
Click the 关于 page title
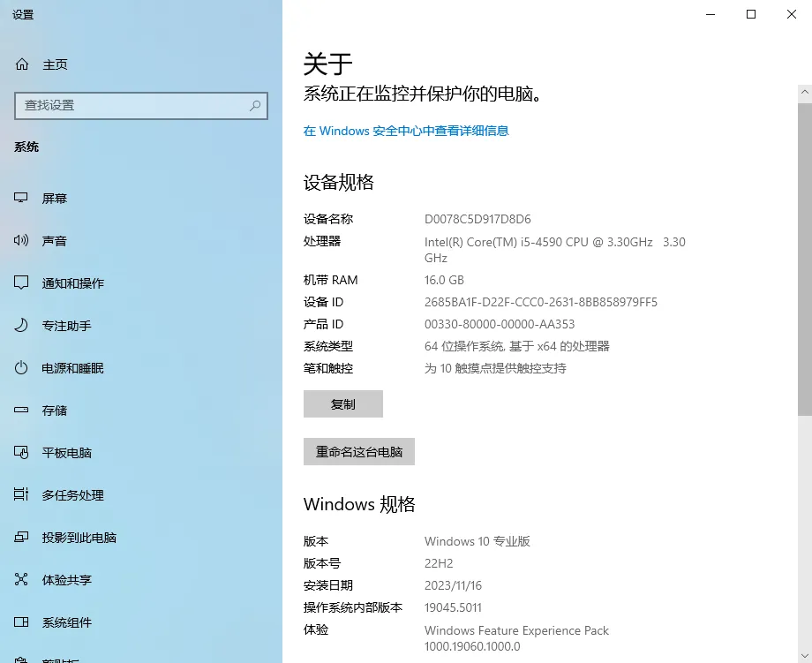[x=327, y=64]
